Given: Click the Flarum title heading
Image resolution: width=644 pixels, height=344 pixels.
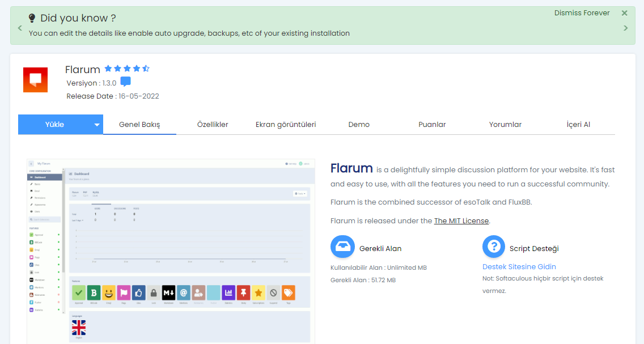Looking at the screenshot, I should 83,69.
